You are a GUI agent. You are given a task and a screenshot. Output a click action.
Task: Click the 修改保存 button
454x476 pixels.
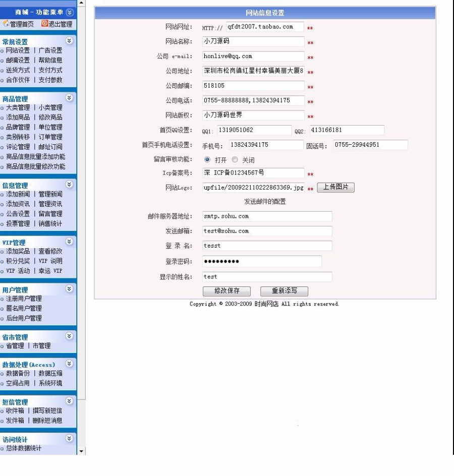click(x=226, y=291)
